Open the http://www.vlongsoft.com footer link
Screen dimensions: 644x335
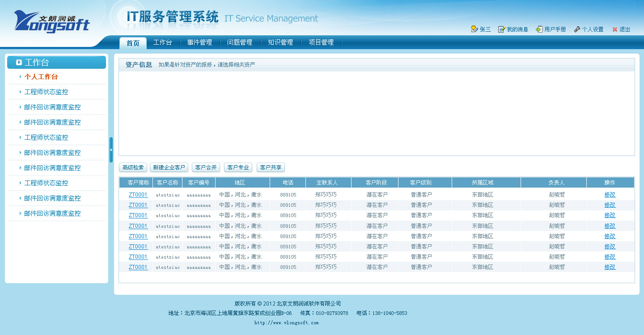click(287, 322)
